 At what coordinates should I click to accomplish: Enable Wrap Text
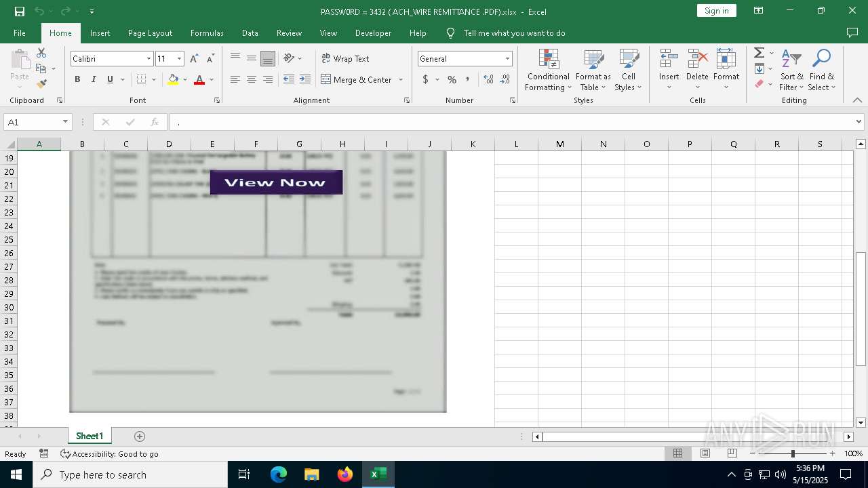(345, 58)
